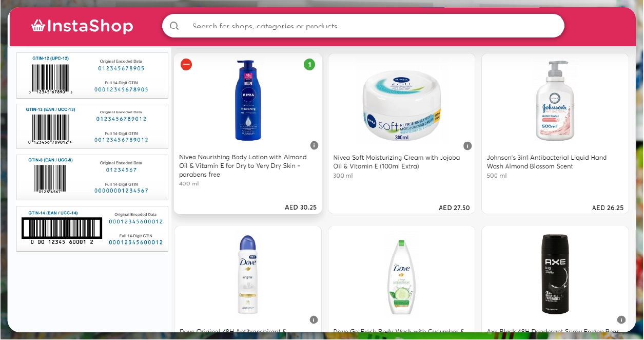
Task: Show info for Axe Black Deodorant Spray
Action: point(621,319)
